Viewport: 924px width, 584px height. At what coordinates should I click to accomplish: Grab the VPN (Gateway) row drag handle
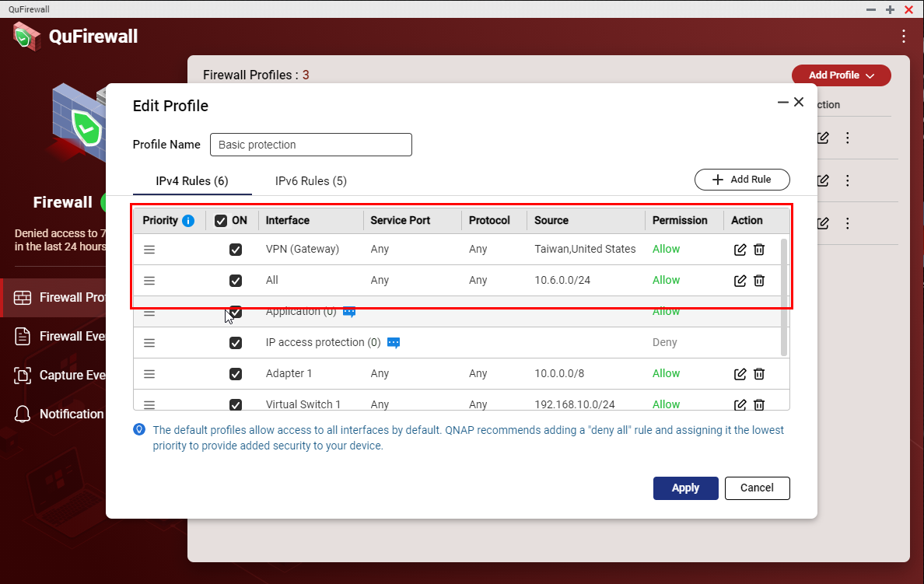point(149,250)
